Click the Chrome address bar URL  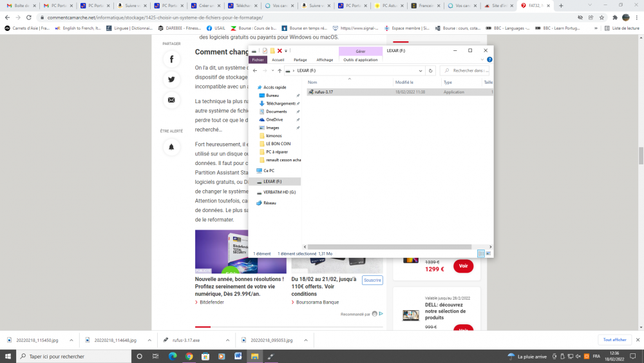coord(155,17)
